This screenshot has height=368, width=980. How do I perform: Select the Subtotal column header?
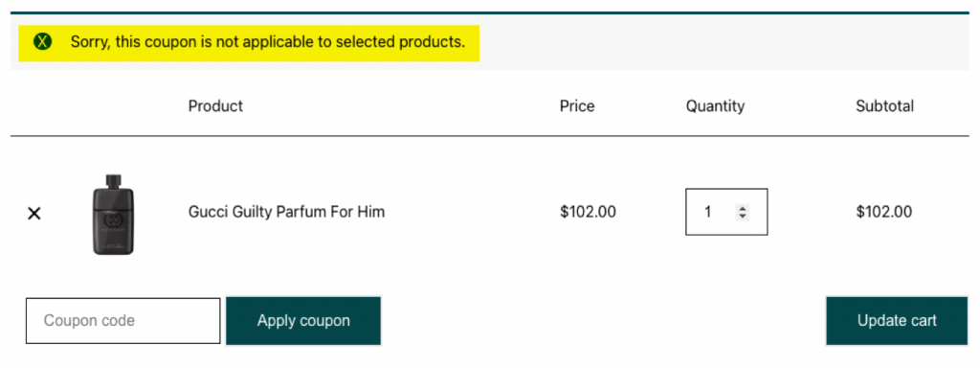coord(884,105)
